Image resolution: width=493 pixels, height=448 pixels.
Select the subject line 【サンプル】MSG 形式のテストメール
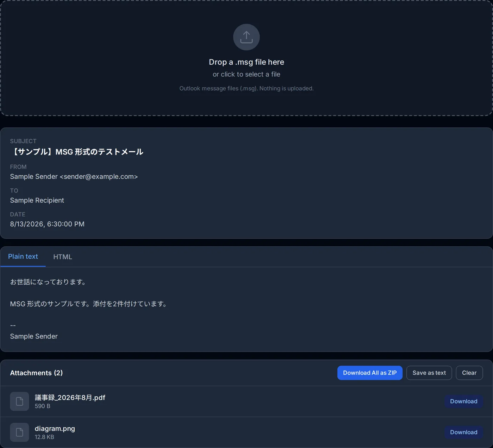pos(77,152)
